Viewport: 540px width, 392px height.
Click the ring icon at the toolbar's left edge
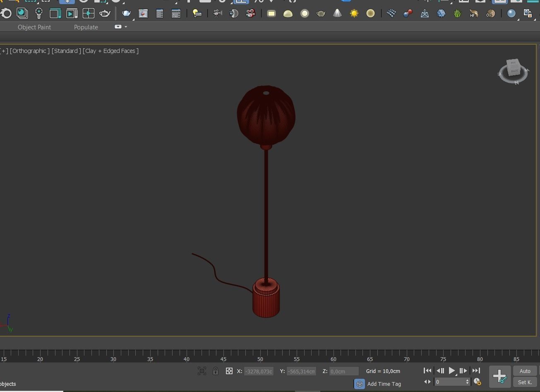tap(6, 14)
